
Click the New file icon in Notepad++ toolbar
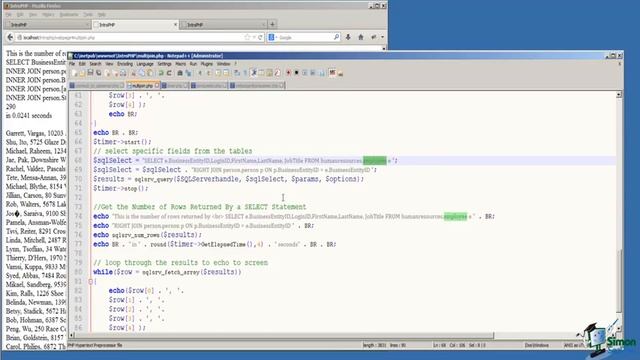click(74, 73)
